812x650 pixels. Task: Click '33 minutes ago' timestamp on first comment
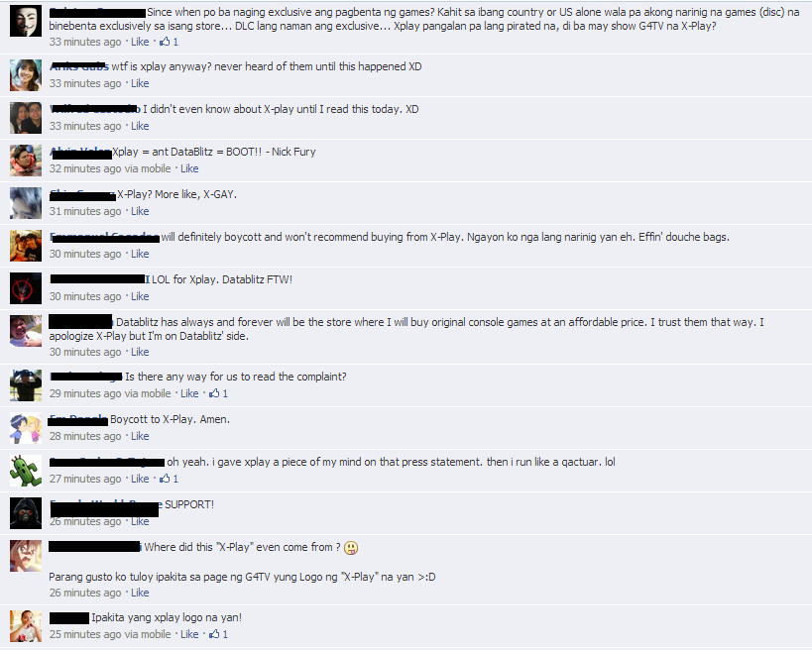click(85, 42)
